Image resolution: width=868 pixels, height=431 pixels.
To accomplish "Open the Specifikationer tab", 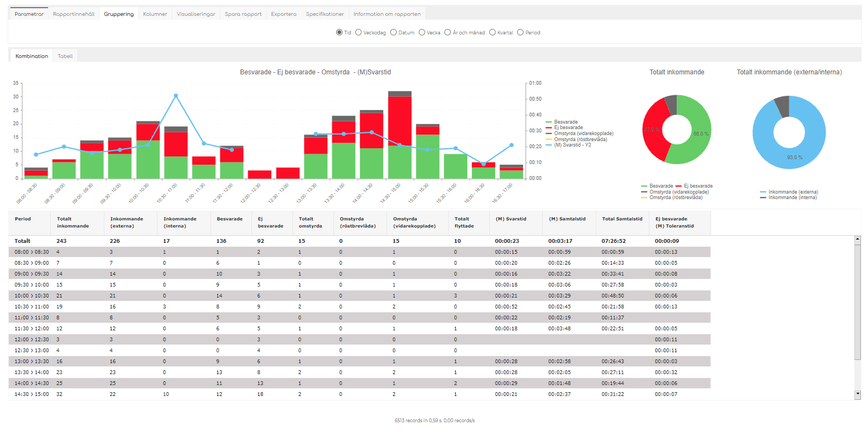I will pyautogui.click(x=325, y=14).
